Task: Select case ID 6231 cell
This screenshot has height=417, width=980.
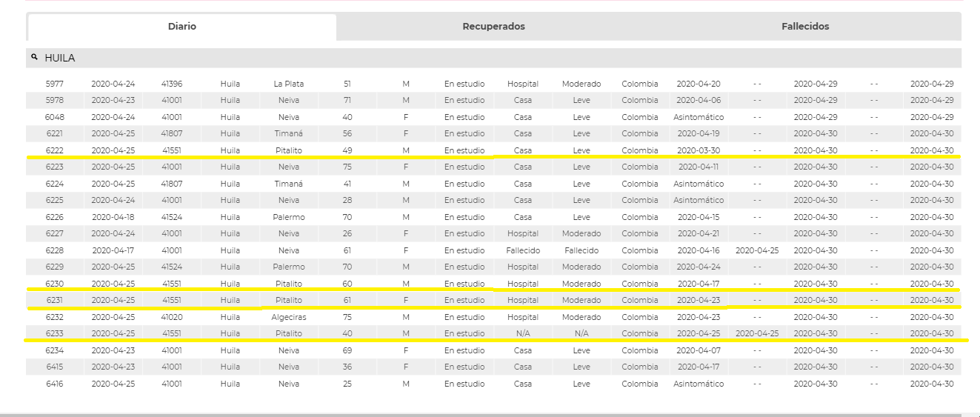Action: tap(54, 300)
